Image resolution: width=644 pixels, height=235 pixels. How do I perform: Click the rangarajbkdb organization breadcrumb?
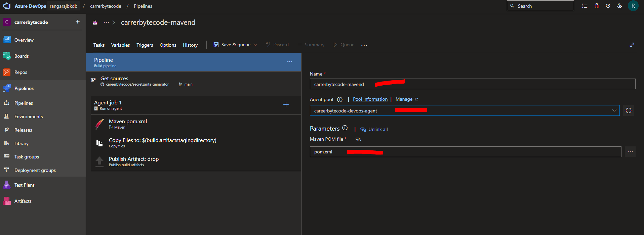(x=64, y=6)
